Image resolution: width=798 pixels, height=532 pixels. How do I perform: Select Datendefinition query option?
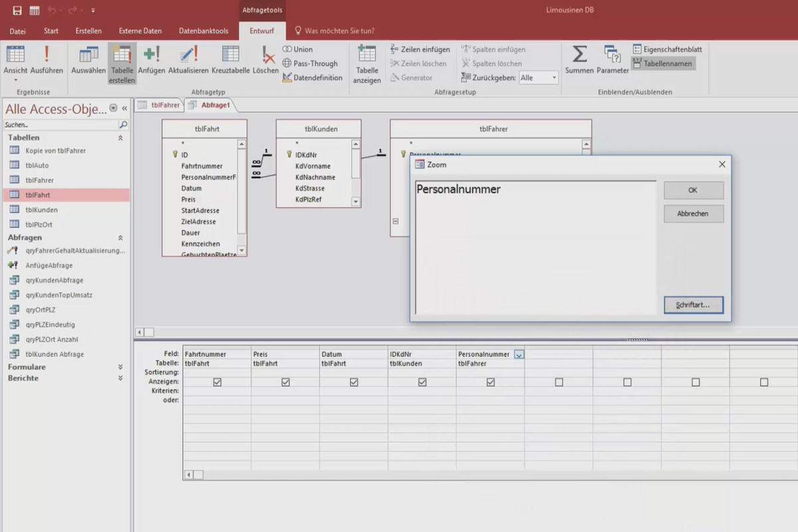(313, 77)
